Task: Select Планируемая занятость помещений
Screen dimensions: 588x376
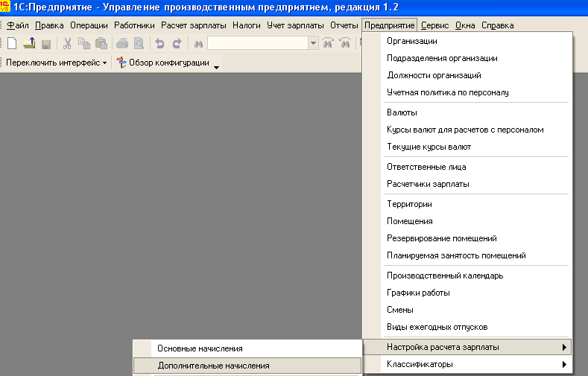Action: pos(467,255)
